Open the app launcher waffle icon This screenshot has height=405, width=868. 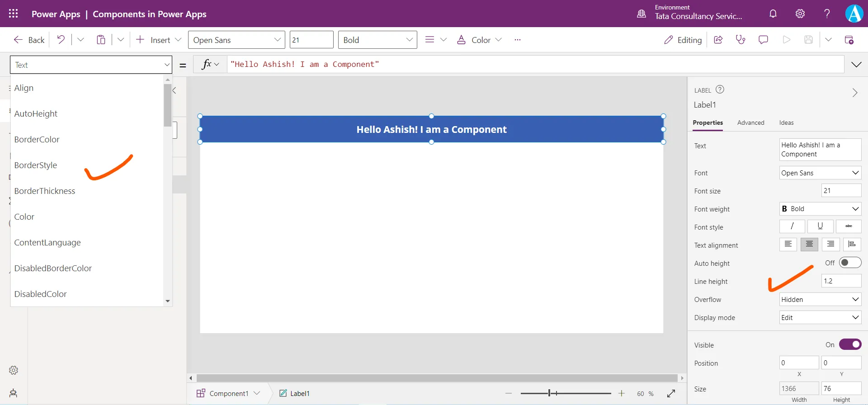[14, 14]
